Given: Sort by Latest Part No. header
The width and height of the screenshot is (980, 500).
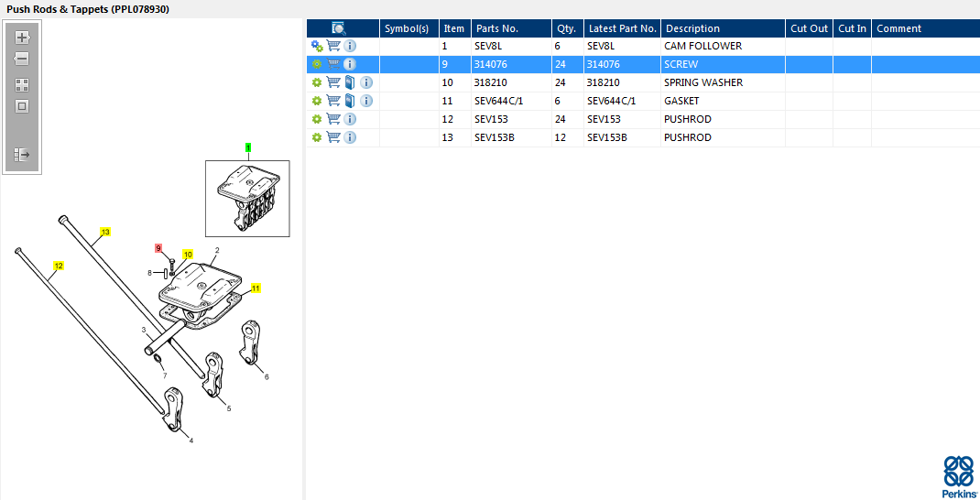Looking at the screenshot, I should click(623, 28).
